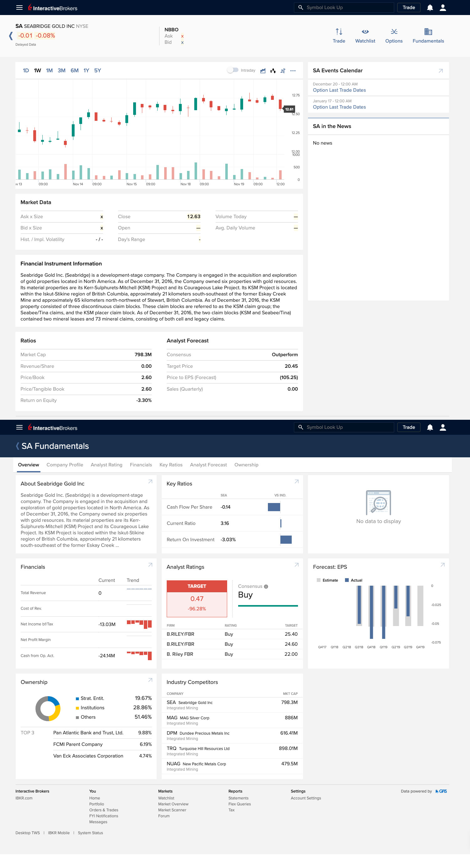Go back from SA Fundamentals page
This screenshot has height=868, width=470.
pos(17,446)
